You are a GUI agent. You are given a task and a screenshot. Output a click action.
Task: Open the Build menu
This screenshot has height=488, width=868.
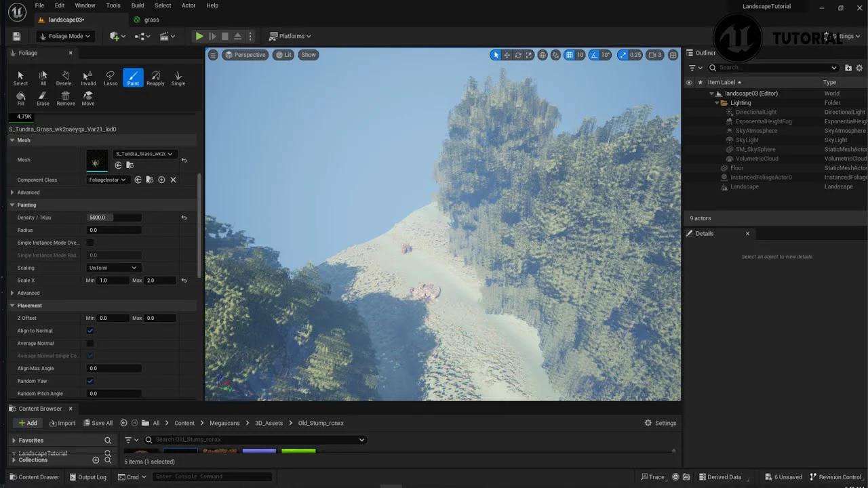coord(138,5)
